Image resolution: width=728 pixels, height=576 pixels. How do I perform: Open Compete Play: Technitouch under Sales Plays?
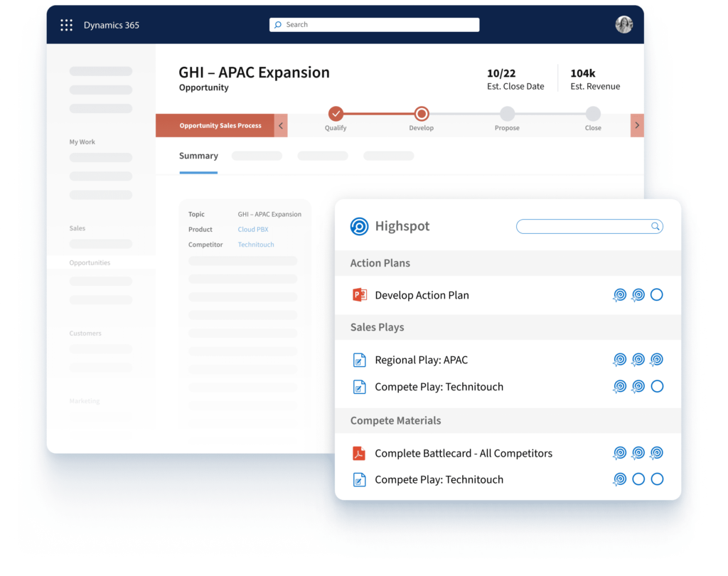coord(439,387)
